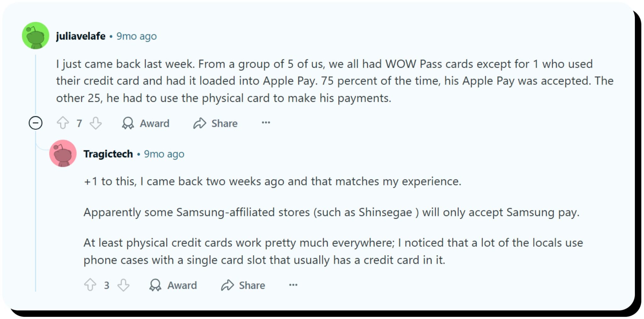644x319 pixels.
Task: Click the downvote arrow under juliavelafe's comment
Action: [95, 123]
